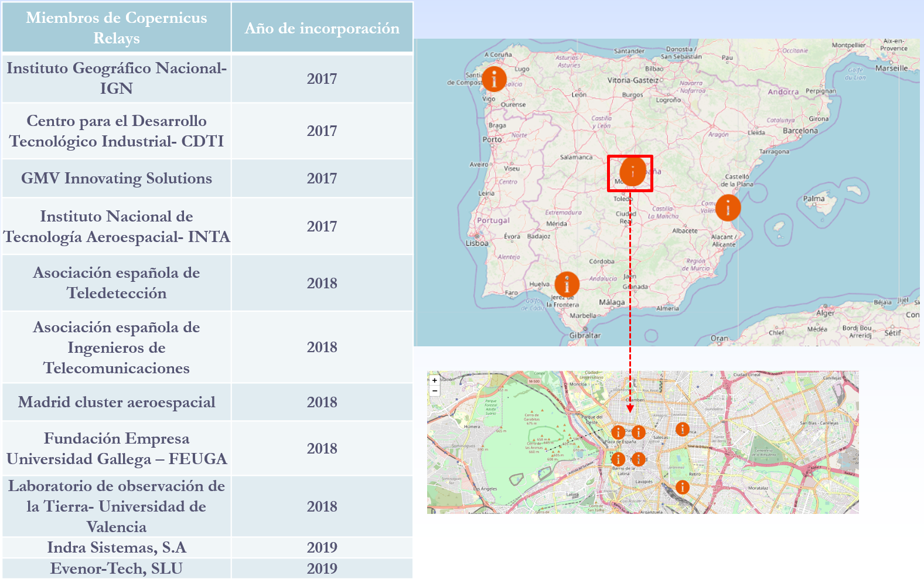Click the 'Lisboa' label on the map
The height and width of the screenshot is (586, 924).
click(477, 243)
